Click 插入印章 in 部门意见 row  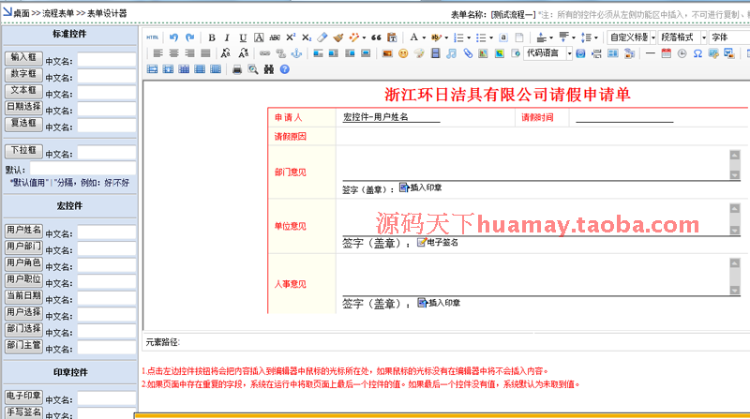coord(420,187)
